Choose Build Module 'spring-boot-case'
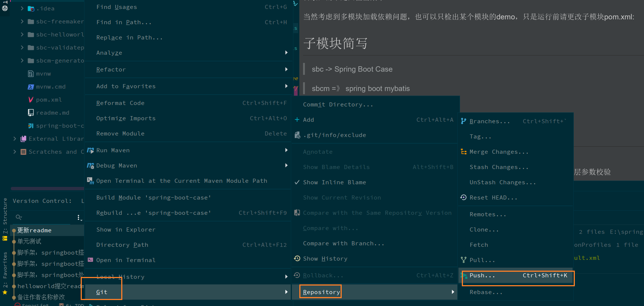This screenshot has height=306, width=644. (x=188, y=198)
